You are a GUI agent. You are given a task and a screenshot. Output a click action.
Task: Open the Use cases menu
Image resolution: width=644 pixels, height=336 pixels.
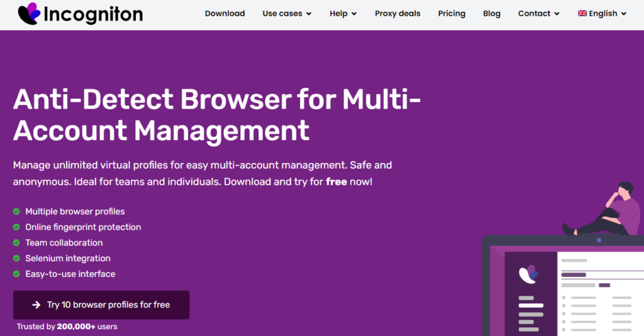click(x=287, y=14)
